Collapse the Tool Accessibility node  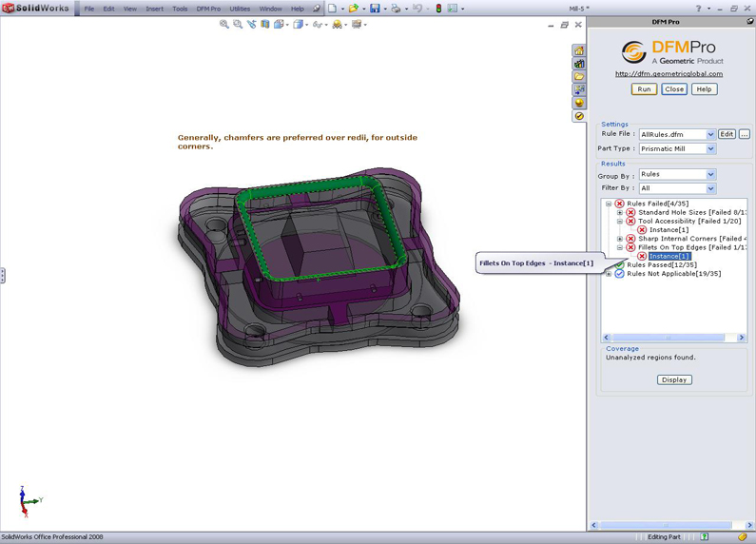(x=620, y=221)
